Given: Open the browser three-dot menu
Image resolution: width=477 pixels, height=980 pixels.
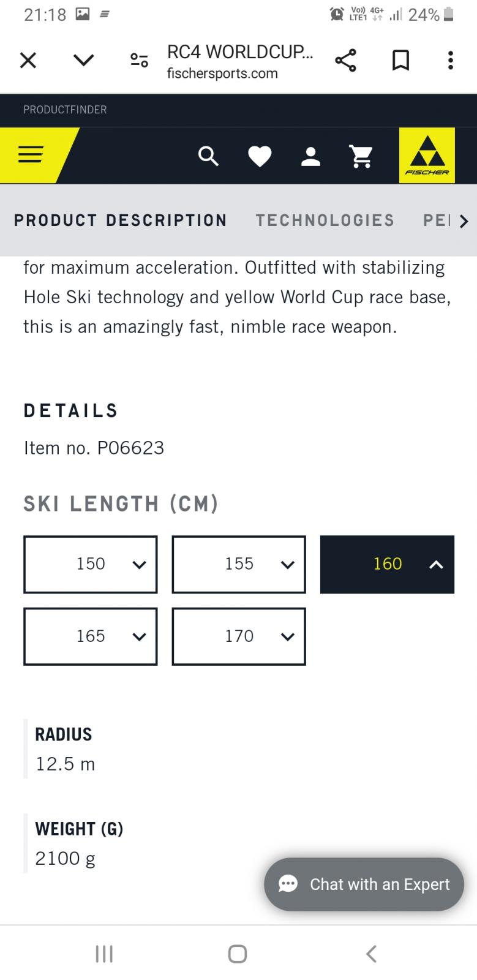Looking at the screenshot, I should (451, 60).
